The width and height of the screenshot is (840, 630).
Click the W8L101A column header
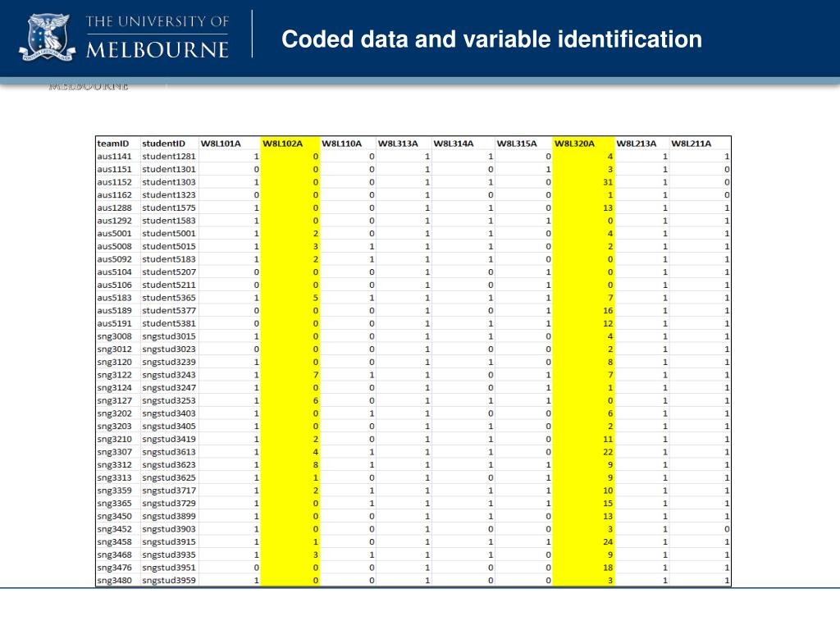pos(221,144)
